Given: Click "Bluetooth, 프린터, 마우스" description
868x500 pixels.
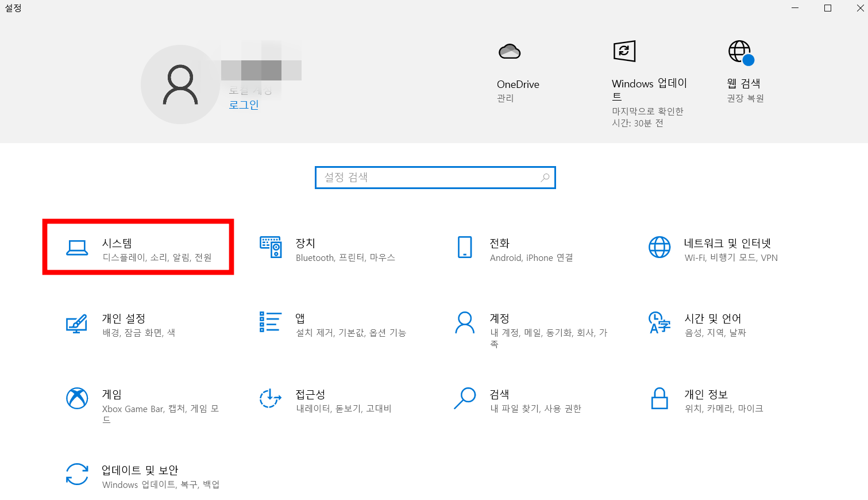Looking at the screenshot, I should pos(346,257).
